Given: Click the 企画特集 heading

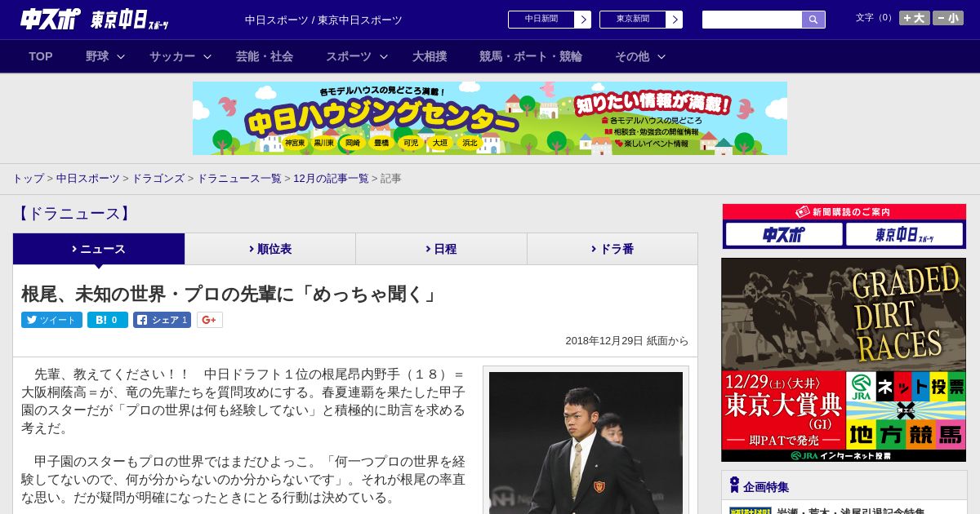Looking at the screenshot, I should 766,487.
